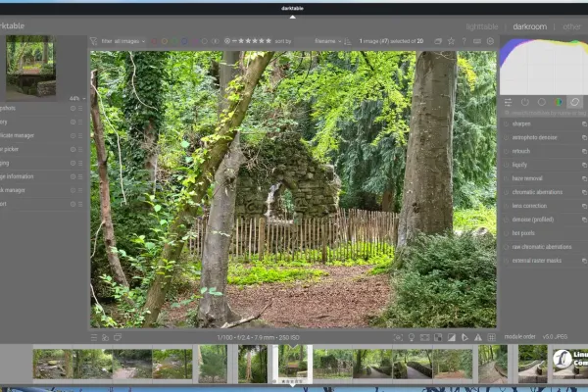The height and width of the screenshot is (392, 588).
Task: Open the other views tab
Action: click(x=571, y=26)
